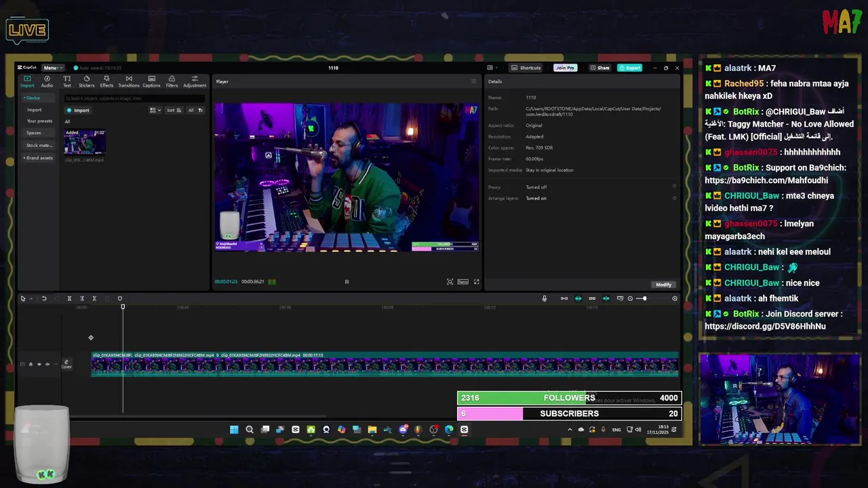
Task: Open the Ratio selector in player
Action: coord(462,282)
